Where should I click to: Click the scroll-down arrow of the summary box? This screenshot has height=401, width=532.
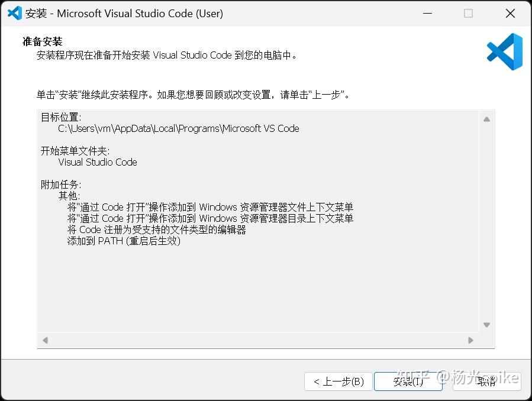coord(486,324)
